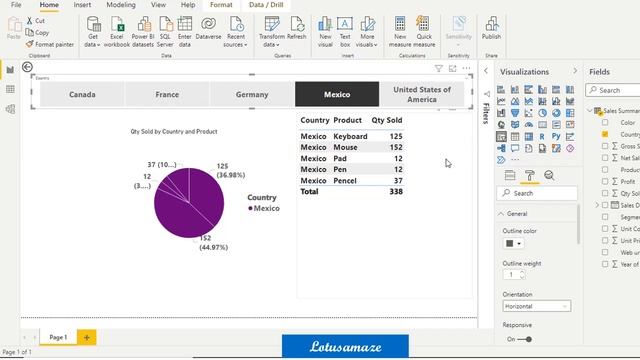Expand the Filters pane with left chevron
The width and height of the screenshot is (640, 360).
[x=486, y=71]
